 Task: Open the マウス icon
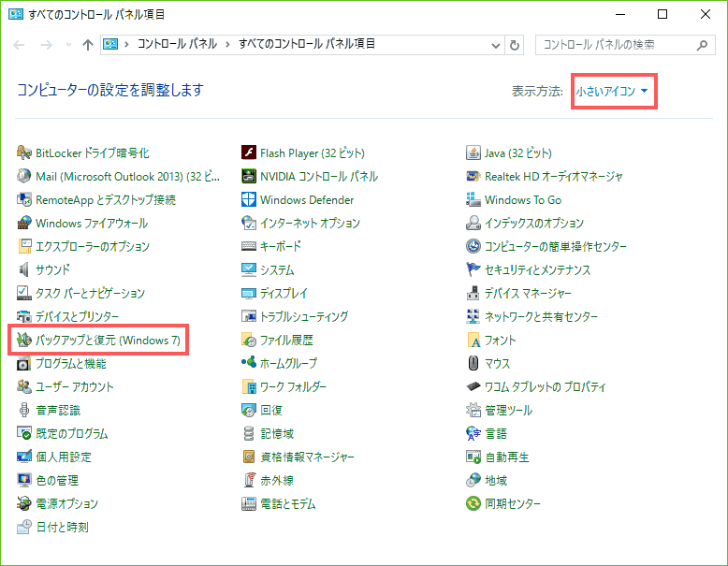point(473,363)
